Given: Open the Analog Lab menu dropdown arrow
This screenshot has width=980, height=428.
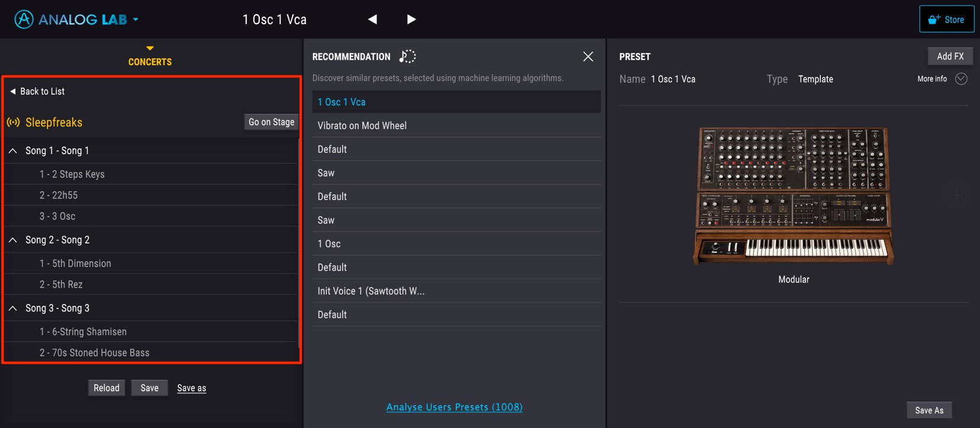Looking at the screenshot, I should click(136, 20).
